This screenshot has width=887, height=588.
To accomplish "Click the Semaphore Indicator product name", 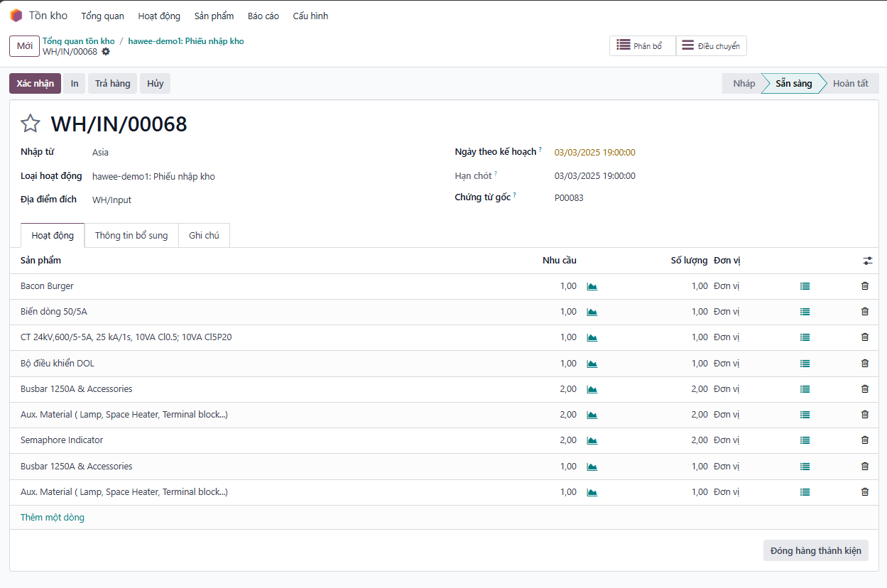I will pyautogui.click(x=62, y=440).
